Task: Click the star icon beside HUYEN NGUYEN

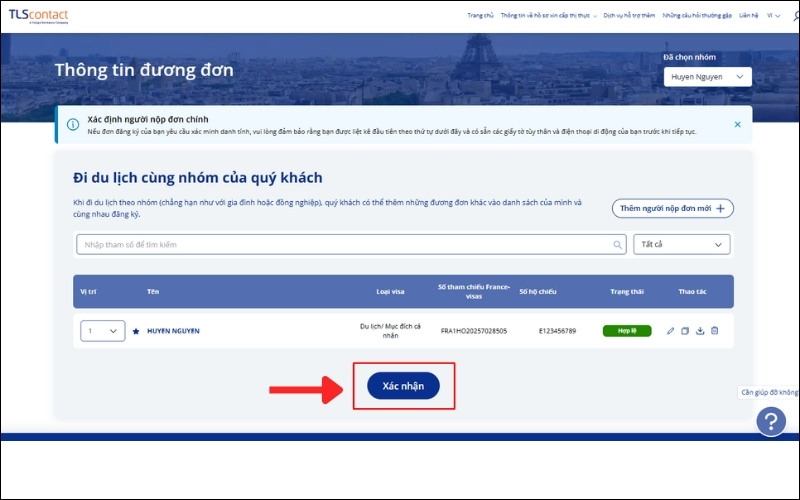Action: coord(136,331)
